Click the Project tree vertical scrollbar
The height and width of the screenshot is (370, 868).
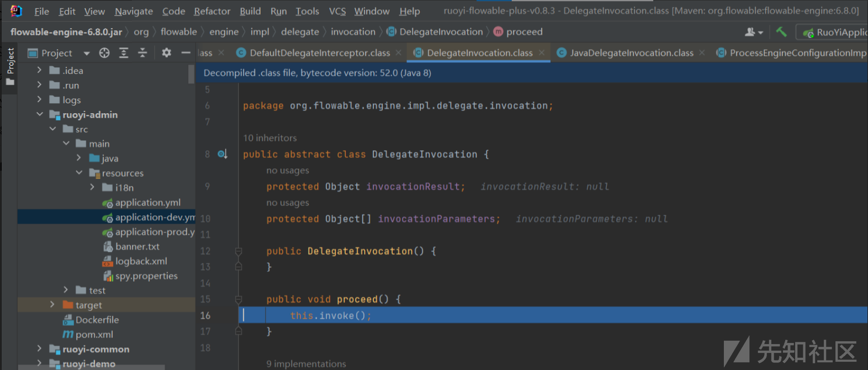[x=192, y=74]
